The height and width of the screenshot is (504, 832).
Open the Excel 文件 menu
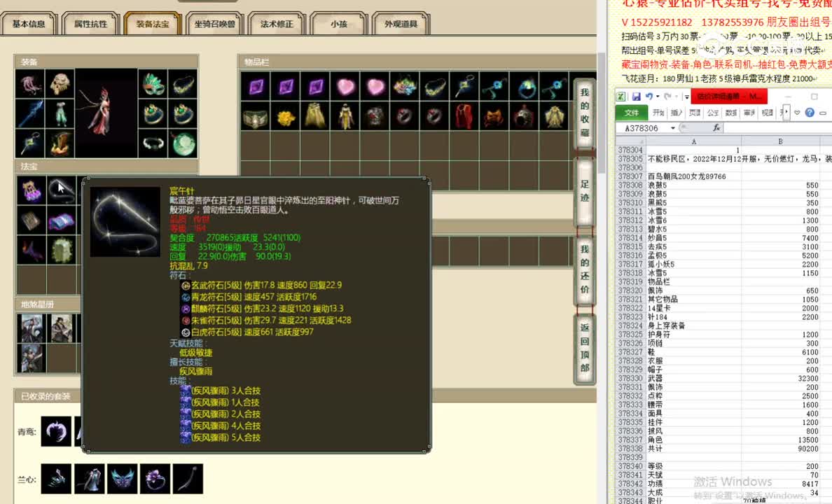pyautogui.click(x=632, y=113)
